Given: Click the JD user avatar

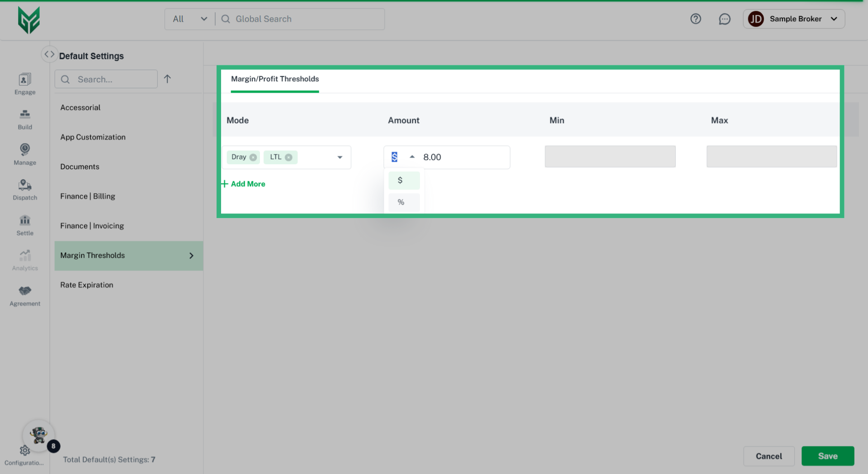Looking at the screenshot, I should tap(756, 19).
